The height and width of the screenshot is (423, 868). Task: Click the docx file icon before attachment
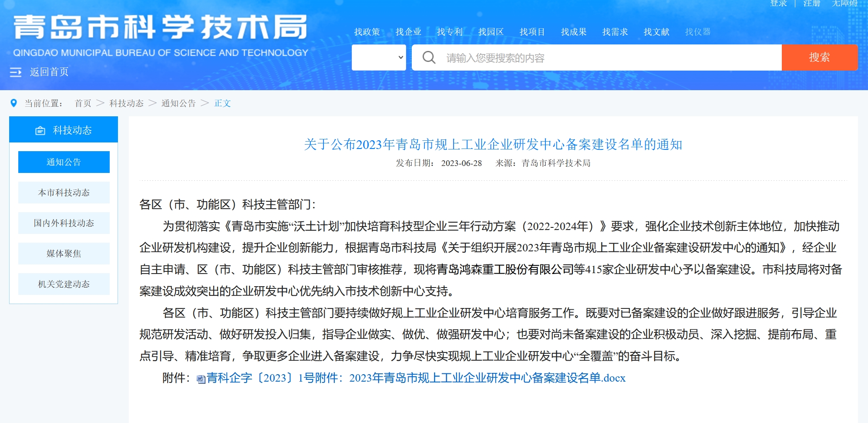[x=201, y=379]
